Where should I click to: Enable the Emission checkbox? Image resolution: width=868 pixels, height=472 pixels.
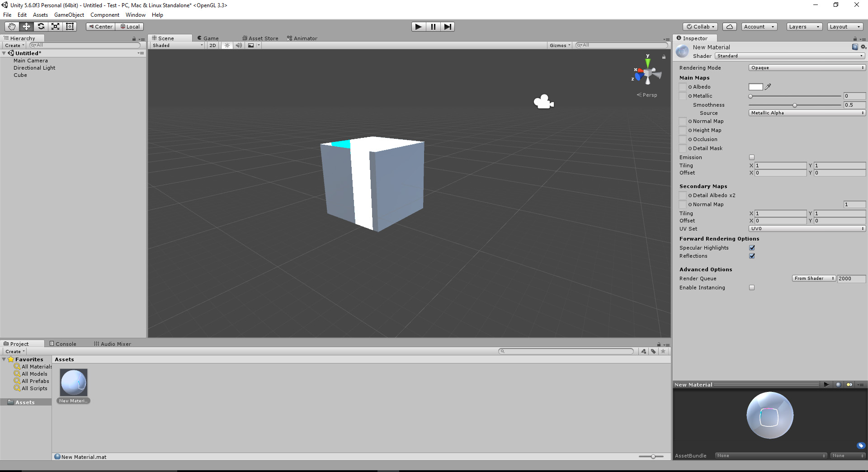pos(752,157)
